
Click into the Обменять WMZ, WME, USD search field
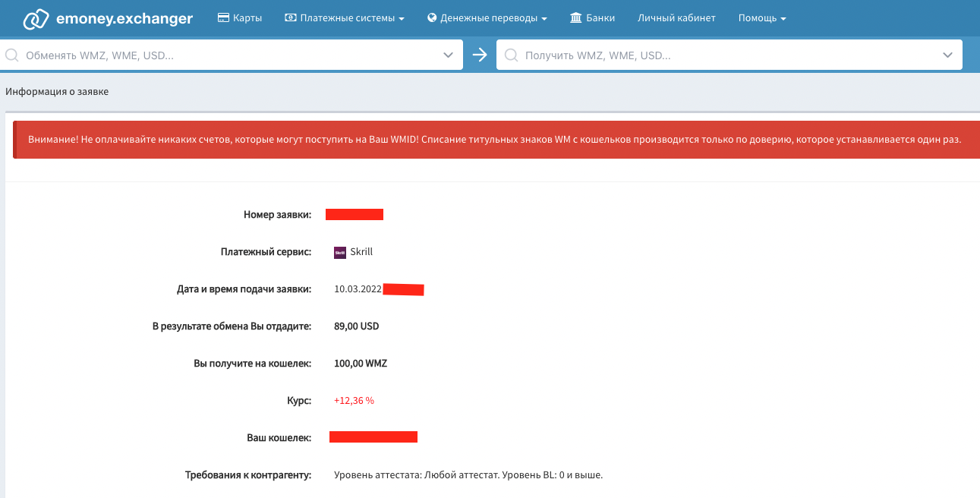(x=228, y=55)
